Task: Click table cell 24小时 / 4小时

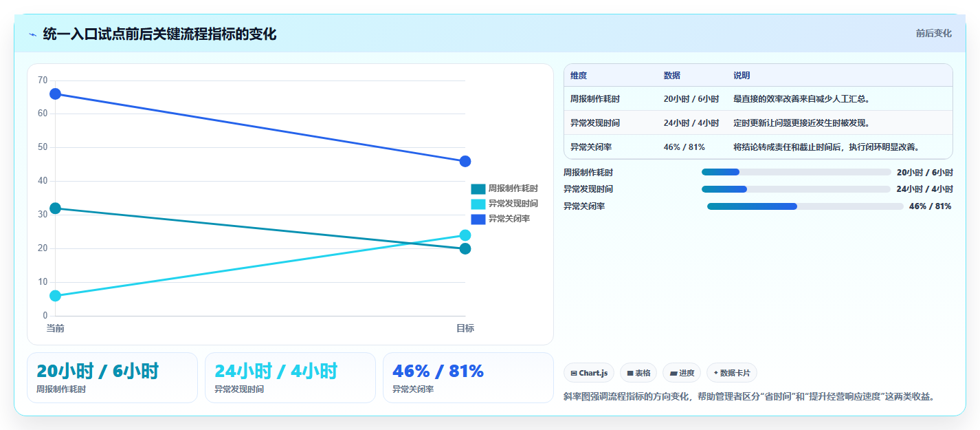Action: (691, 123)
